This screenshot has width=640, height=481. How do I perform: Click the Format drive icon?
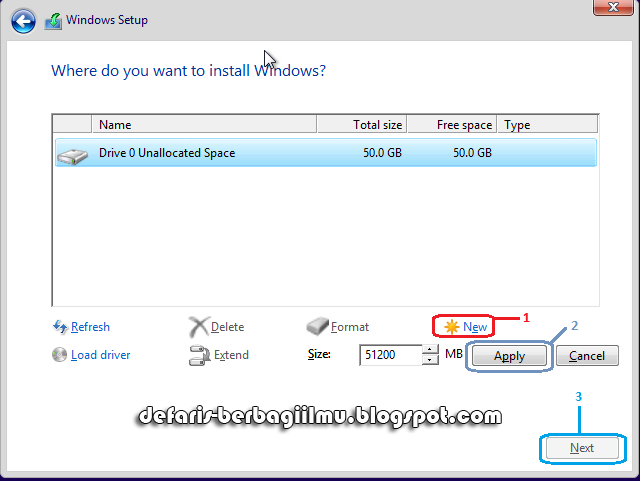coord(317,327)
